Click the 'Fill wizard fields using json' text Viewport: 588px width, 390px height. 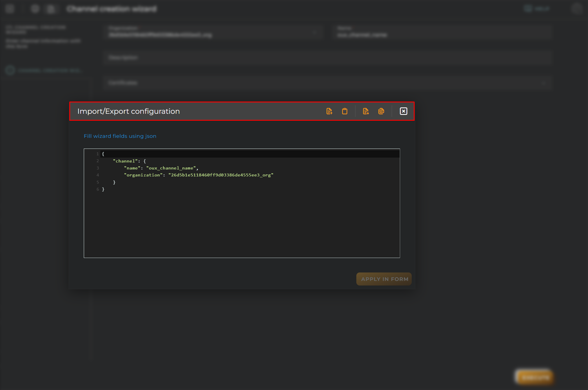120,136
